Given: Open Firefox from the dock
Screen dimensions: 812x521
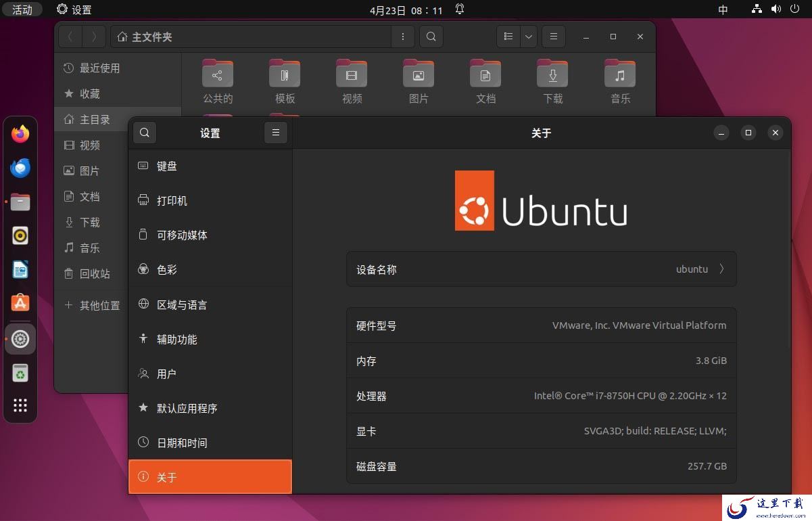Looking at the screenshot, I should click(x=20, y=134).
